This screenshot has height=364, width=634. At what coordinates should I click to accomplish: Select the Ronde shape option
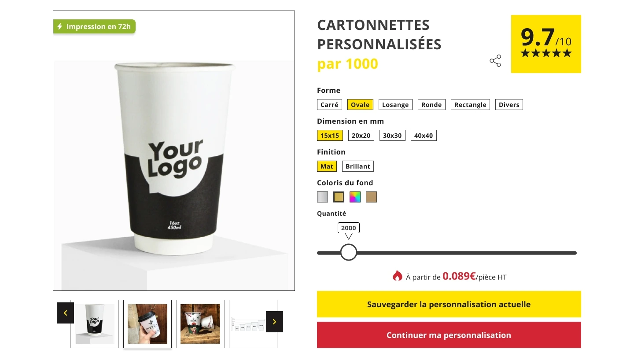[431, 105]
